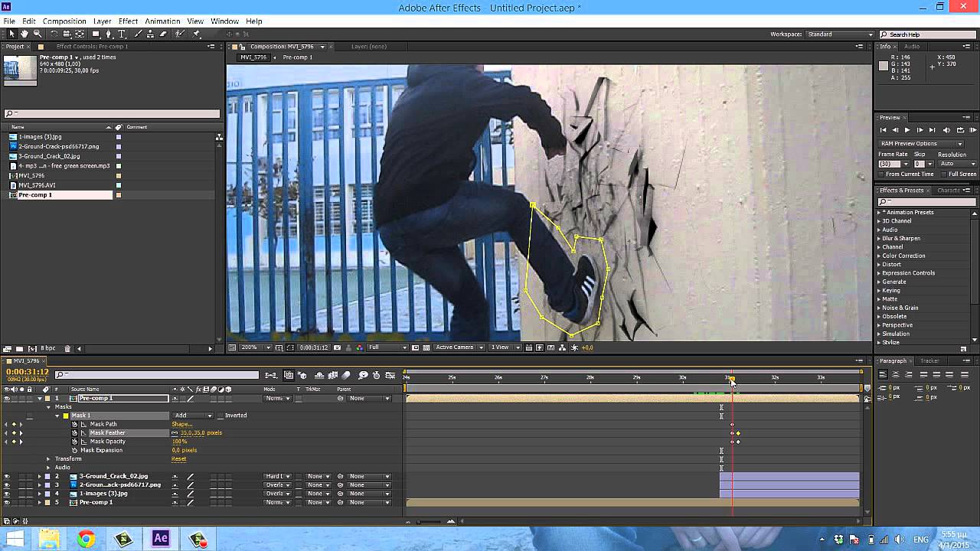This screenshot has width=980, height=551.
Task: Toggle Mask Feather keyframe diamond checkbox
Action: pos(13,433)
